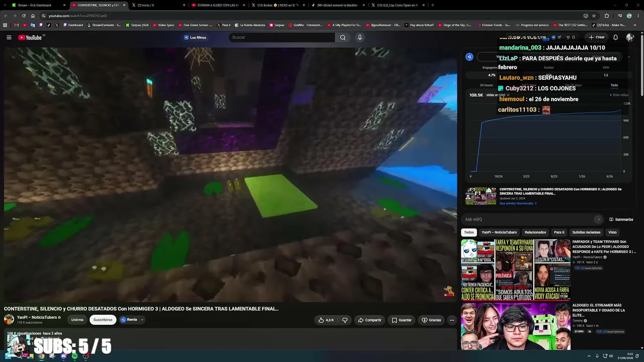Click the Los filtros button
Image resolution: width=644 pixels, height=362 pixels.
195,37
